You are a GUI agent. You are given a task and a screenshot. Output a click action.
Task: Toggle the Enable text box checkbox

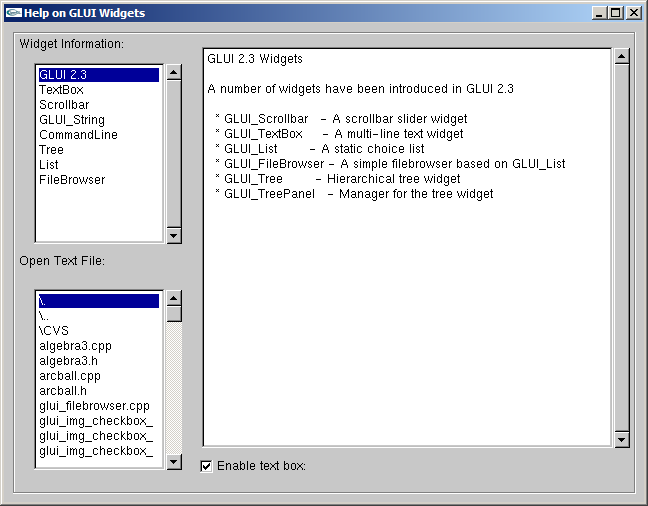tap(207, 465)
